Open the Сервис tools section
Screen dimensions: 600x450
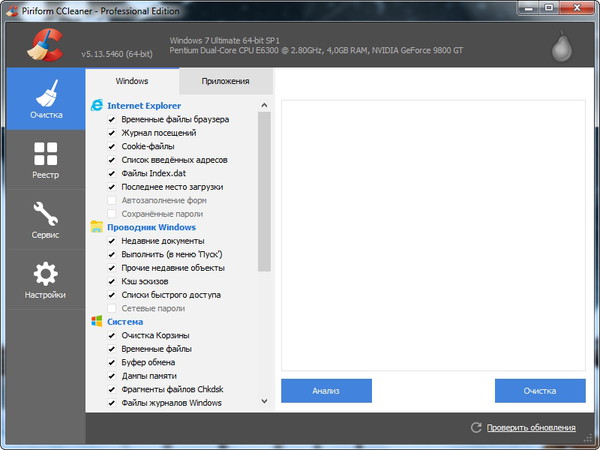45,220
